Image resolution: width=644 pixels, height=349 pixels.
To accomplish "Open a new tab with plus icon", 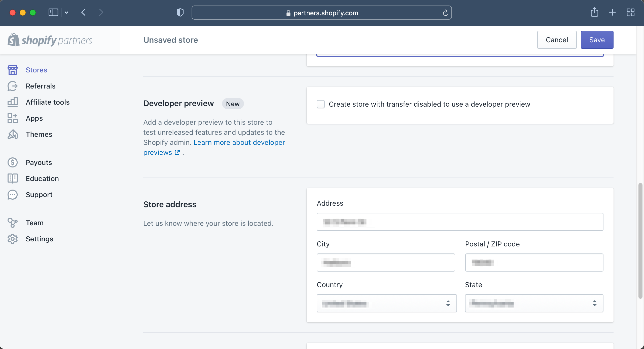I will tap(612, 12).
